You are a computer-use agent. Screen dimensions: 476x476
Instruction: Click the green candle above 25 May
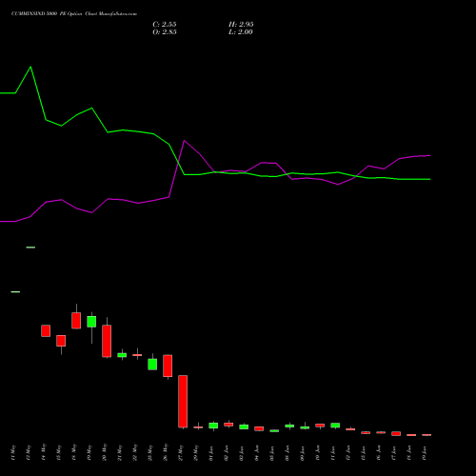coord(152,365)
